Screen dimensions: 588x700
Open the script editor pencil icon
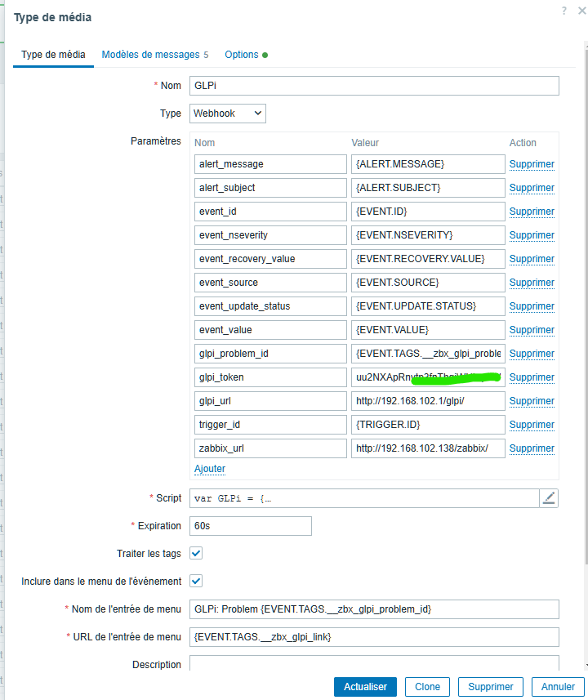(549, 498)
